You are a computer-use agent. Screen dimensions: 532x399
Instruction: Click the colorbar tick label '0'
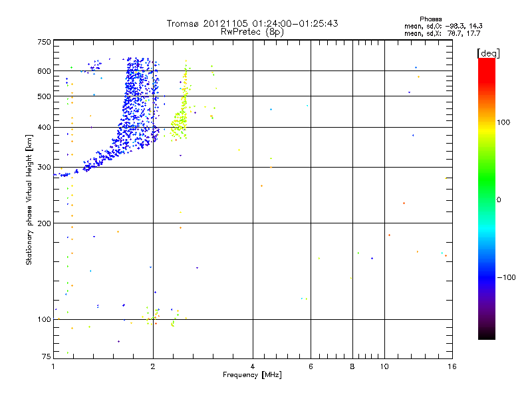click(498, 199)
